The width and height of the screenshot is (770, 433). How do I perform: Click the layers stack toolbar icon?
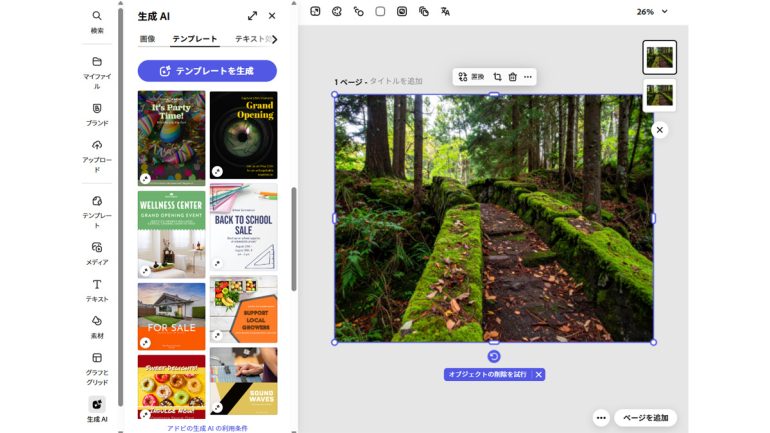click(x=423, y=11)
